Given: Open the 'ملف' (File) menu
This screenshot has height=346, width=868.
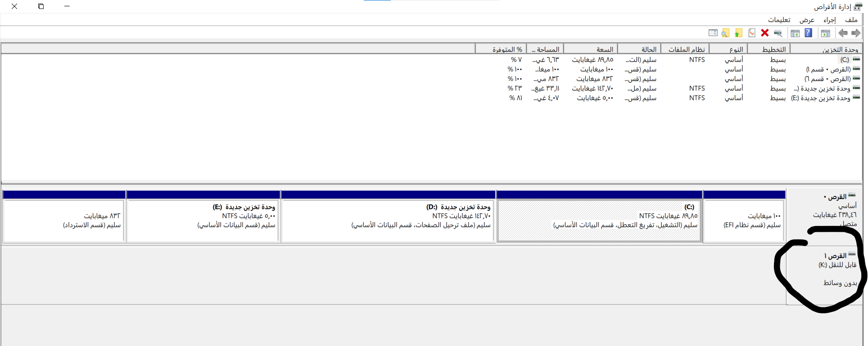Looking at the screenshot, I should coord(851,20).
